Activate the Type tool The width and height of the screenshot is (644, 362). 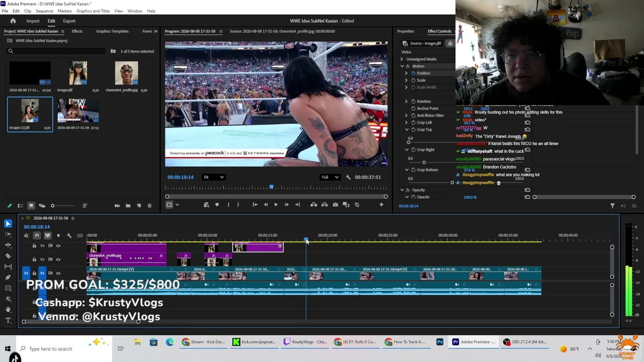click(x=8, y=320)
